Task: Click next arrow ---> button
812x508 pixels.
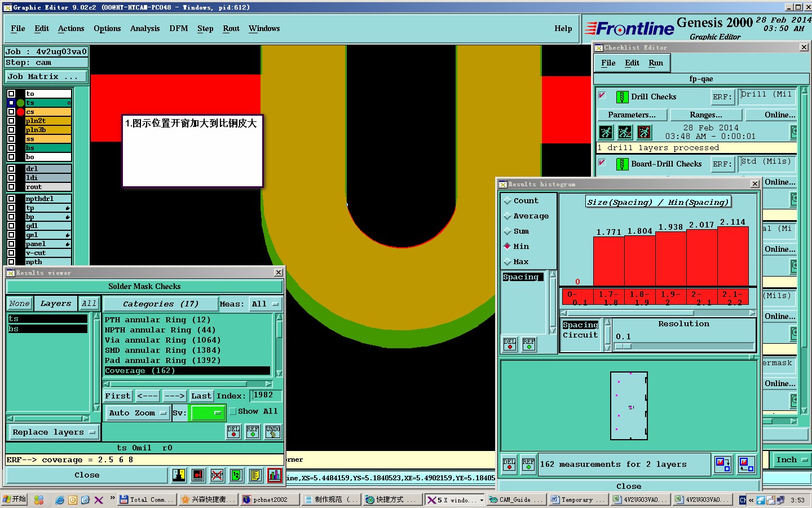Action: tap(175, 396)
